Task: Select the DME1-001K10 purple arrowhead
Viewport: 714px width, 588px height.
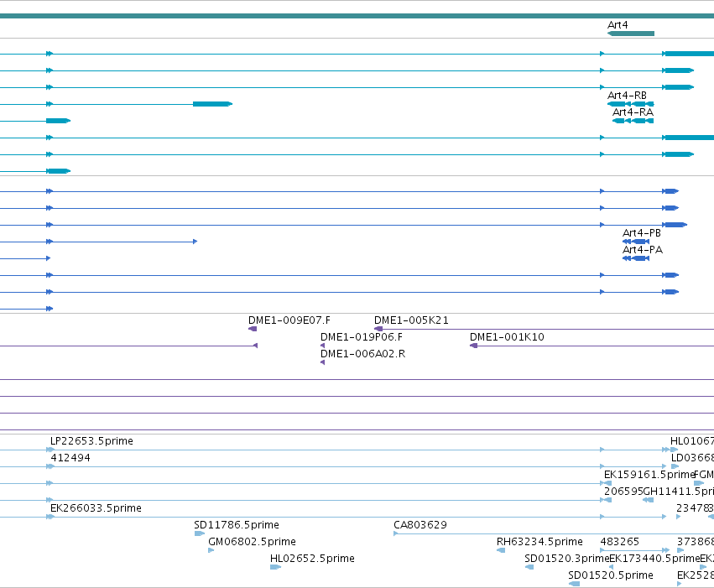Action: click(473, 346)
